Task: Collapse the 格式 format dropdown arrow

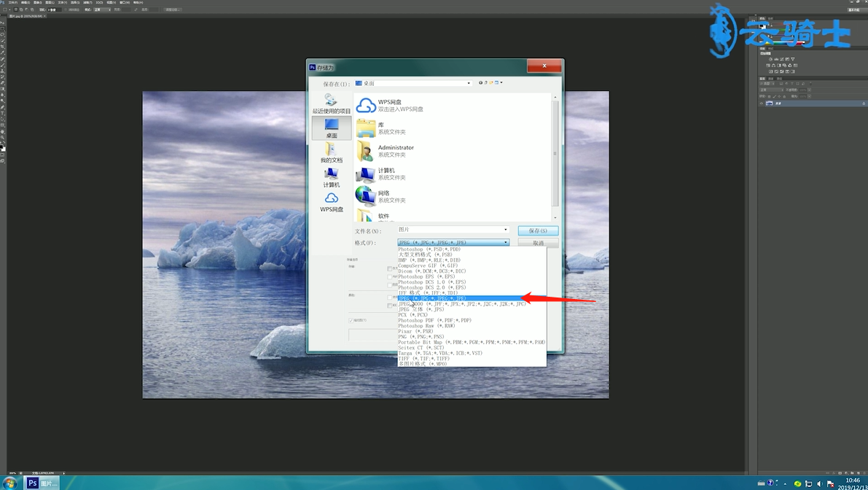Action: (x=505, y=243)
